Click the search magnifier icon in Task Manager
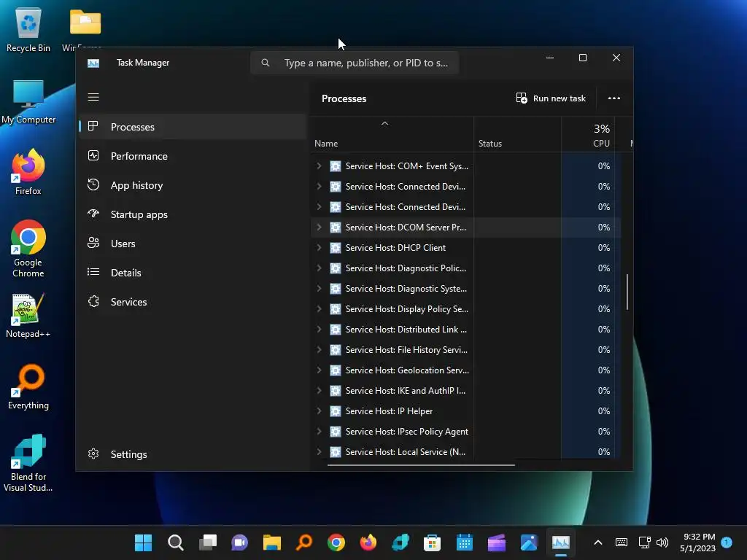Viewport: 747px width, 560px height. tap(266, 63)
